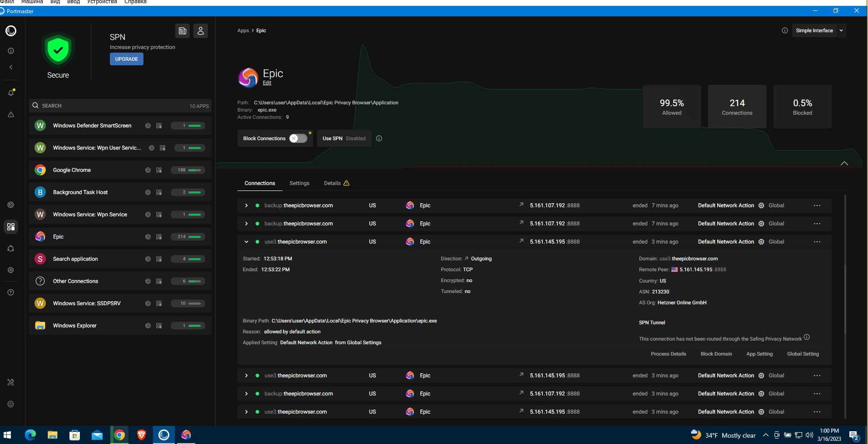Open the user account icon
Screen dimensions: 868x444
pos(201,31)
